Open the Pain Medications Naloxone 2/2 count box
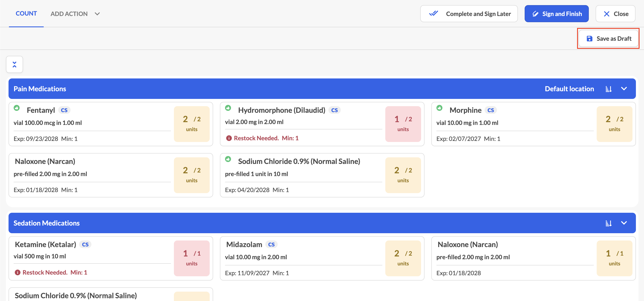 click(192, 175)
